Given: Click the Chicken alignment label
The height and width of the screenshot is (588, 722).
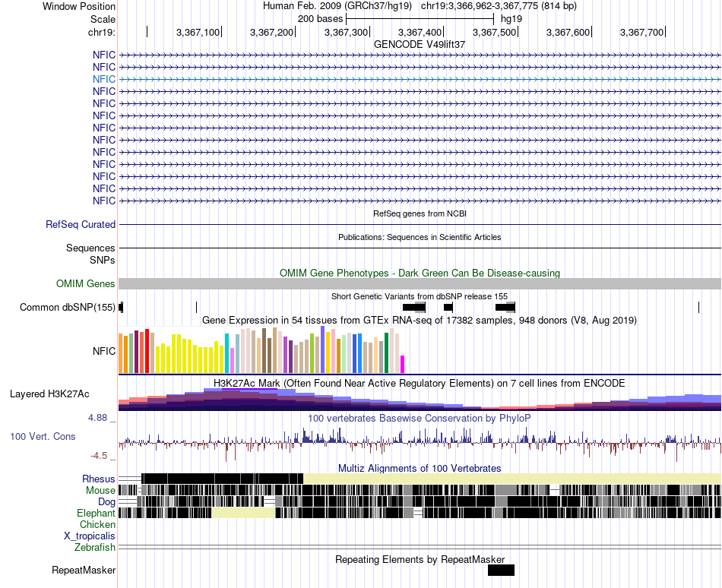Looking at the screenshot, I should (x=97, y=524).
